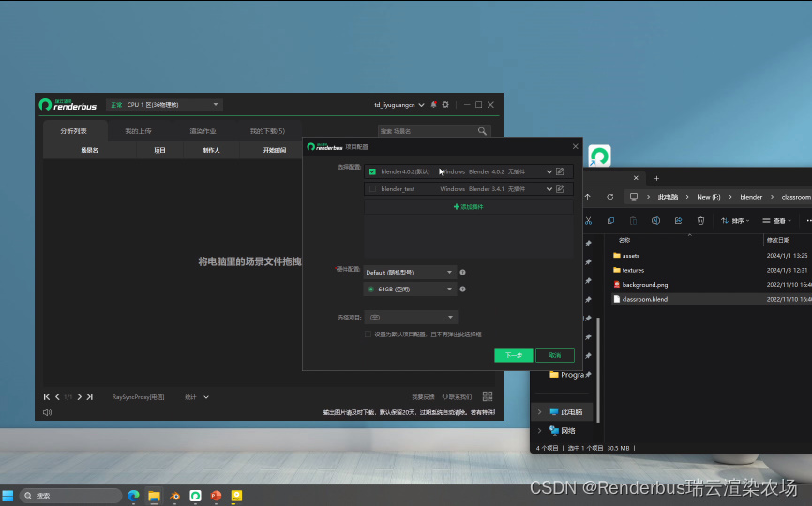Image resolution: width=812 pixels, height=506 pixels.
Task: Refresh the Explorer folder view
Action: point(610,197)
